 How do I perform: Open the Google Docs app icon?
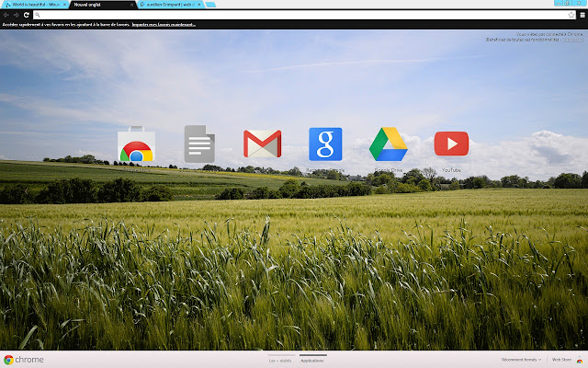click(199, 144)
